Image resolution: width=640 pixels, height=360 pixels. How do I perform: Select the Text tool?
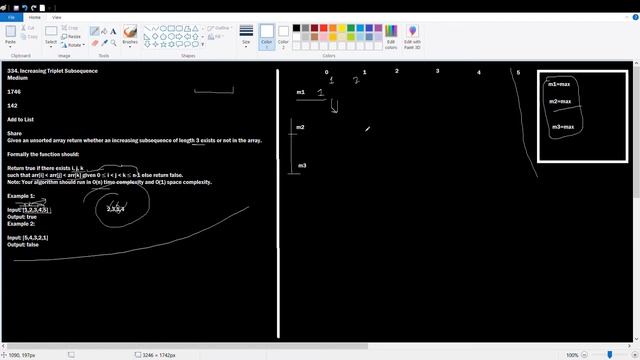click(x=113, y=31)
